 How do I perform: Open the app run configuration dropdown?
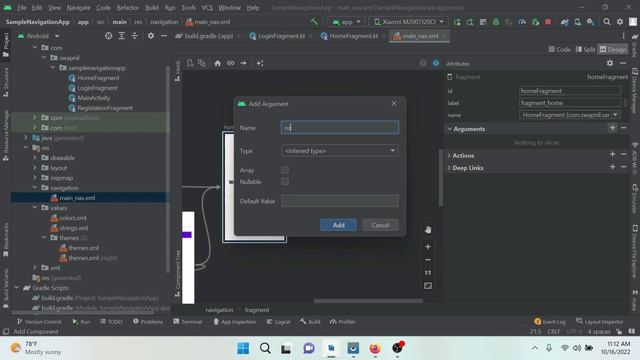(x=346, y=22)
